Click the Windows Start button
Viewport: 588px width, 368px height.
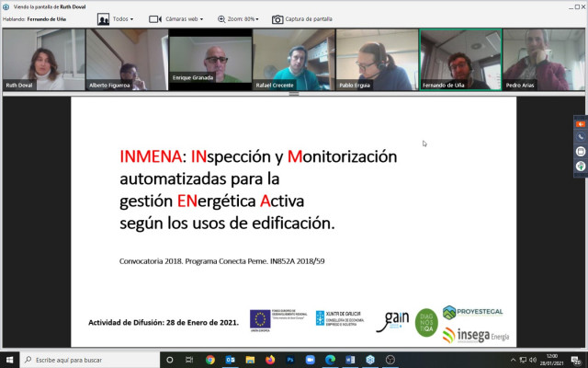coord(10,360)
